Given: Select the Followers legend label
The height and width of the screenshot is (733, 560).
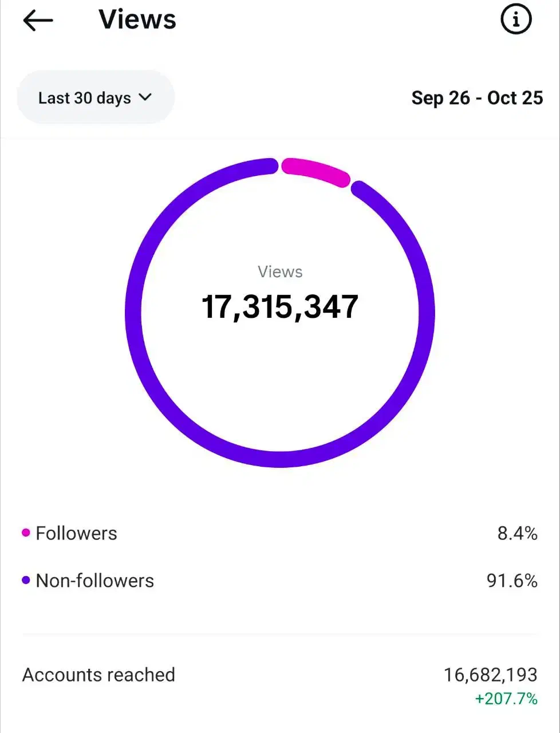Looking at the screenshot, I should [x=76, y=533].
